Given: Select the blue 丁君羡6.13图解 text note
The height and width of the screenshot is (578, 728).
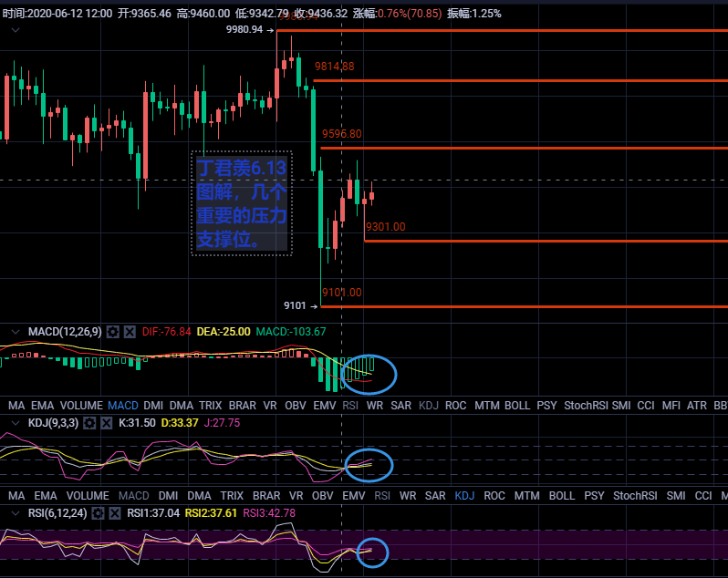Looking at the screenshot, I should [242, 203].
